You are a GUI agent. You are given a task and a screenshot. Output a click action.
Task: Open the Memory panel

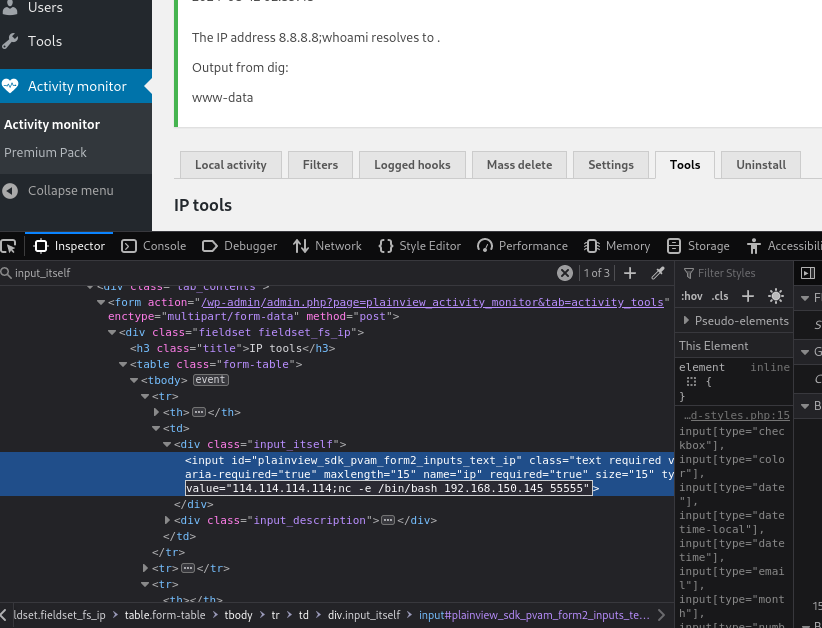pos(617,246)
